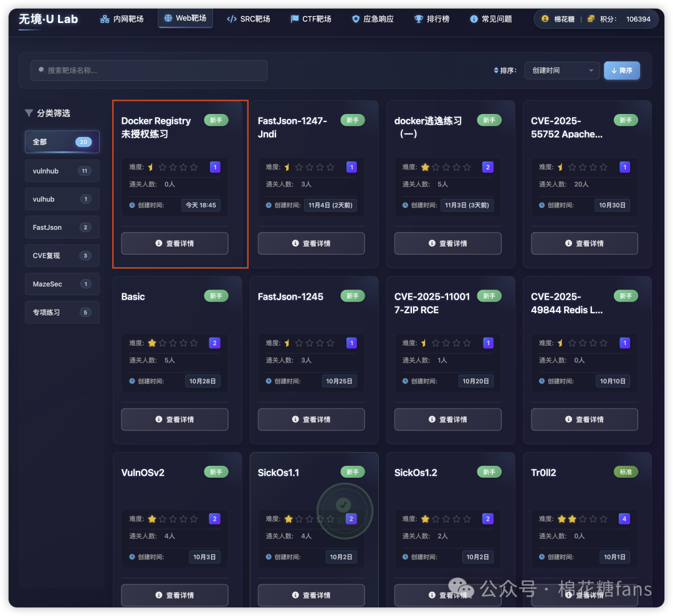Click the 棉花糖 user avatar icon
This screenshot has width=673, height=616.
545,19
